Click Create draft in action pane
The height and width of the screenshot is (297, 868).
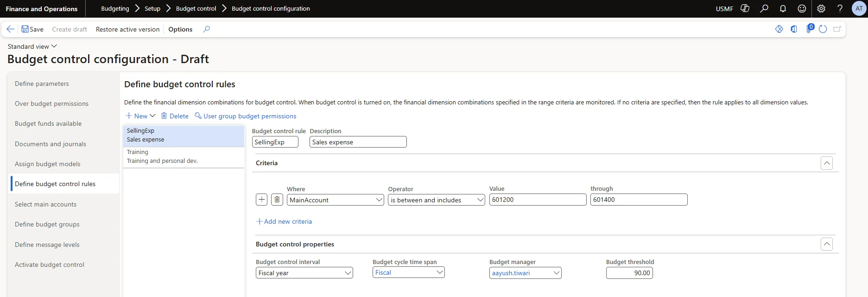click(x=70, y=29)
